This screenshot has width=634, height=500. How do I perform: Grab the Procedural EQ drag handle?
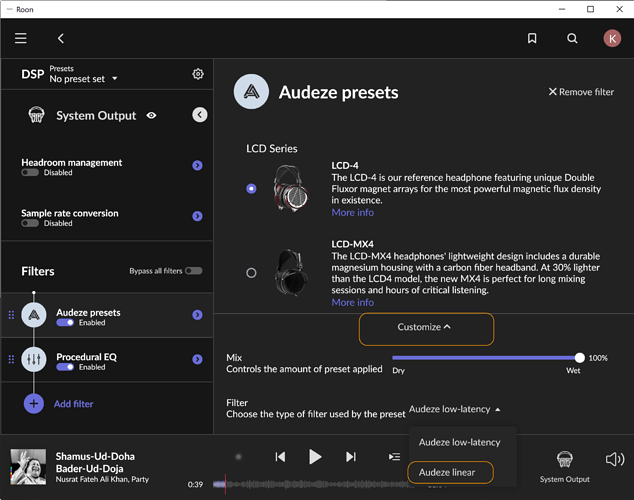tap(11, 359)
